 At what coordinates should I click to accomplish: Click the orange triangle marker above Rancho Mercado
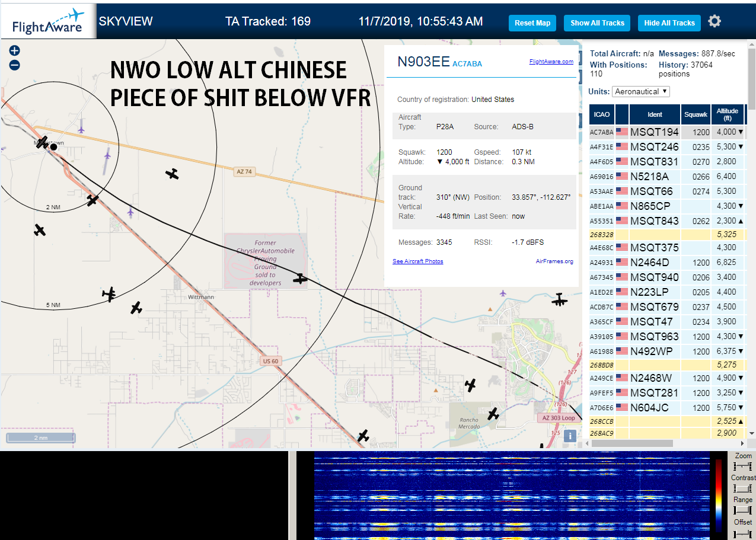[437, 391]
